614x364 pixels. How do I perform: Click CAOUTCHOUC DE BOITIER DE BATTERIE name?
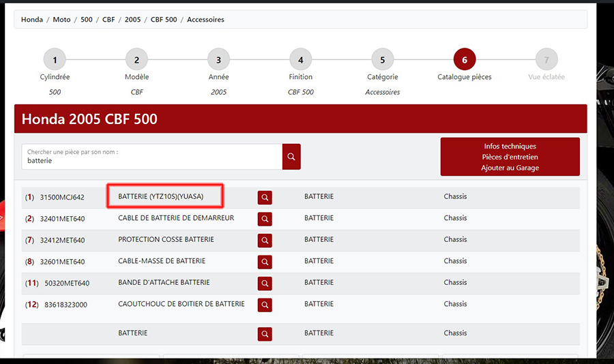pos(181,304)
